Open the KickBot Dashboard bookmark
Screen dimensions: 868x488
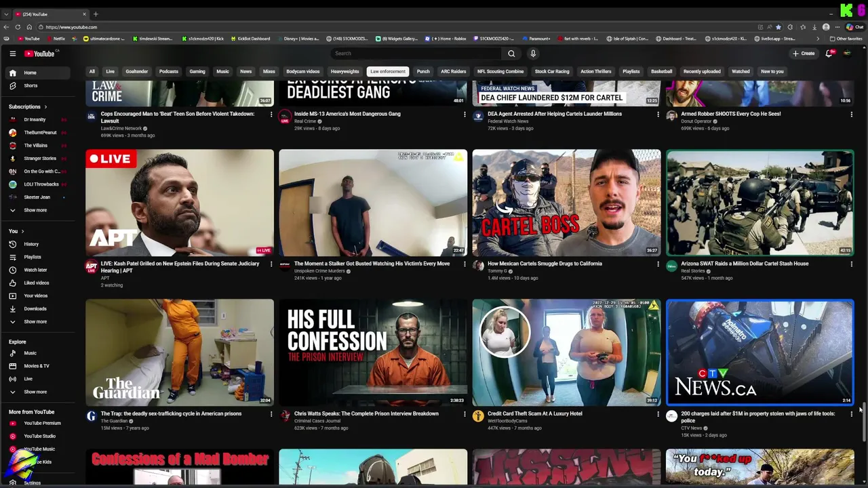[250, 39]
